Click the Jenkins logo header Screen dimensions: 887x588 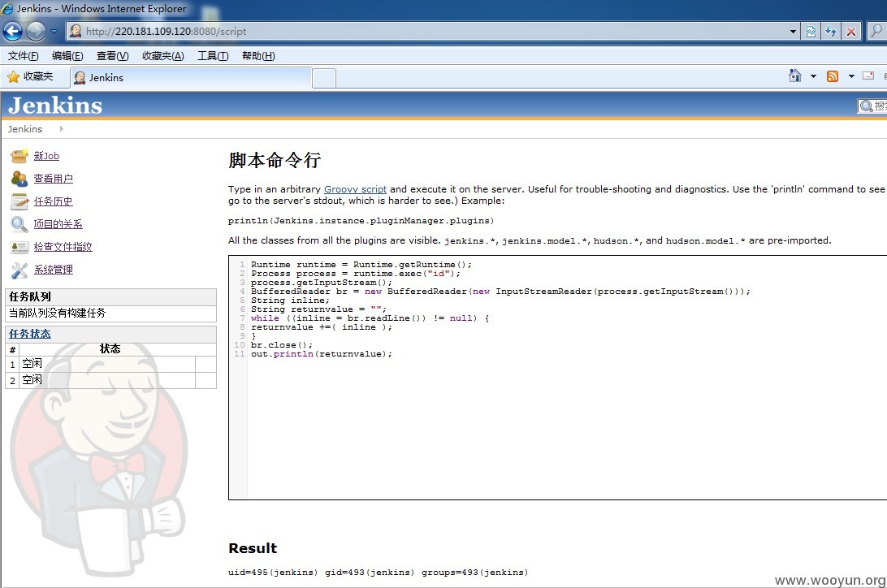click(x=55, y=106)
